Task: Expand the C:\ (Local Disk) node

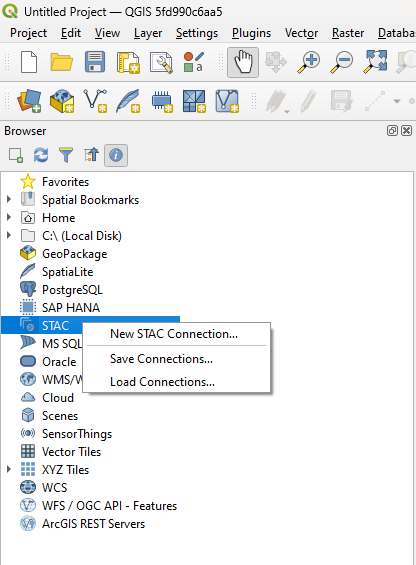Action: pyautogui.click(x=9, y=235)
